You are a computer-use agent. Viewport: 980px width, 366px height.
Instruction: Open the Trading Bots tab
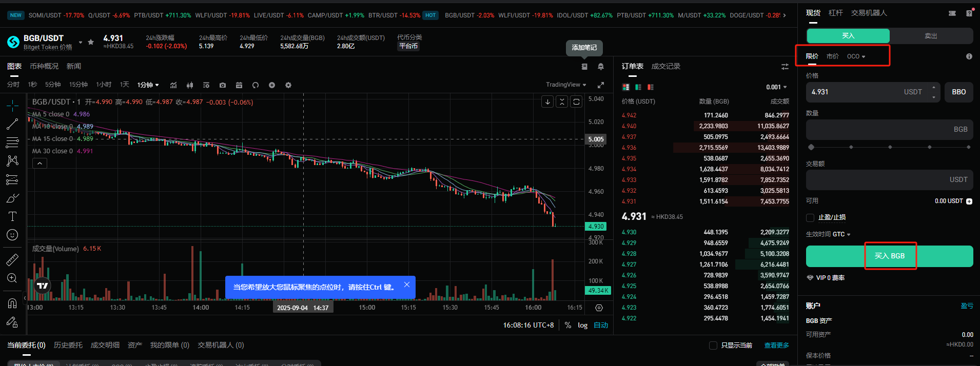tap(869, 13)
